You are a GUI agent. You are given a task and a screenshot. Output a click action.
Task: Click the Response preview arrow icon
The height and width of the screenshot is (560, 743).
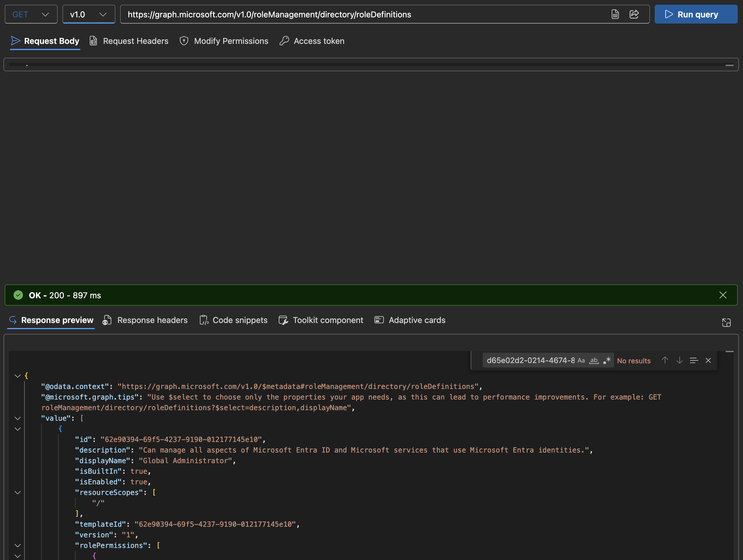13,320
